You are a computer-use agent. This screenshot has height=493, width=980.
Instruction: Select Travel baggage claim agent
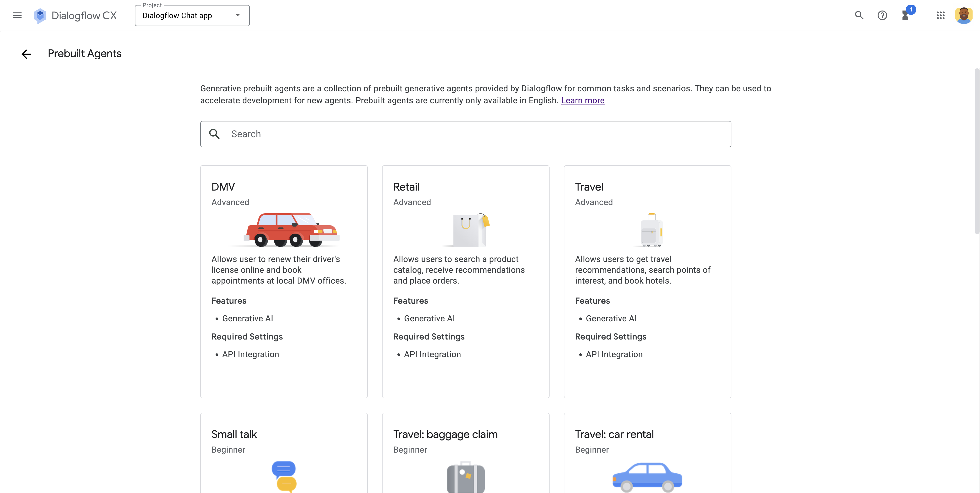(465, 453)
